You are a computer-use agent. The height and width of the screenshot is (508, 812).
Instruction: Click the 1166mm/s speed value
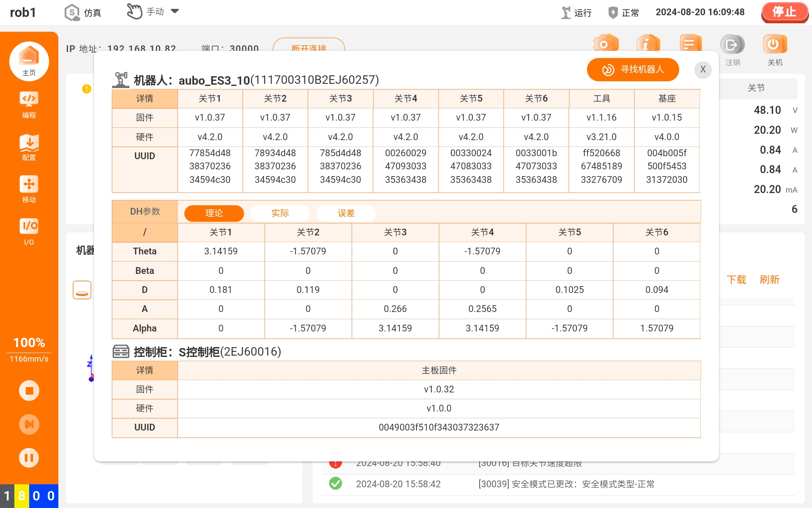pyautogui.click(x=29, y=359)
